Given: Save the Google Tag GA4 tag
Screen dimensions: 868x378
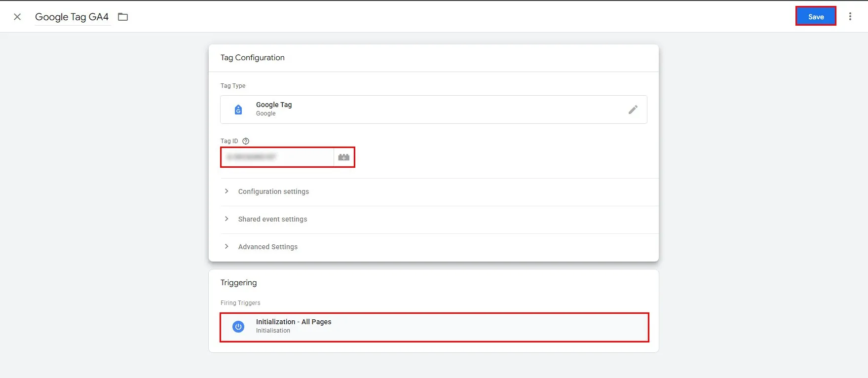Looking at the screenshot, I should pyautogui.click(x=815, y=16).
